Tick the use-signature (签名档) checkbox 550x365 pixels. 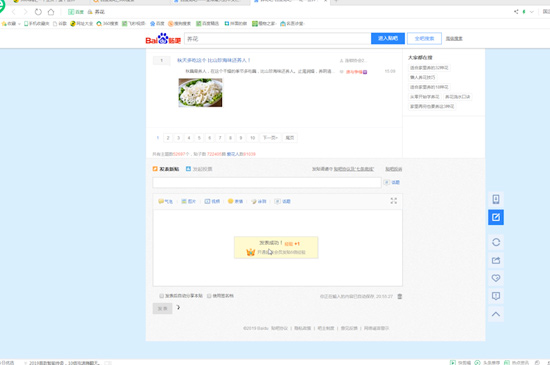(209, 296)
